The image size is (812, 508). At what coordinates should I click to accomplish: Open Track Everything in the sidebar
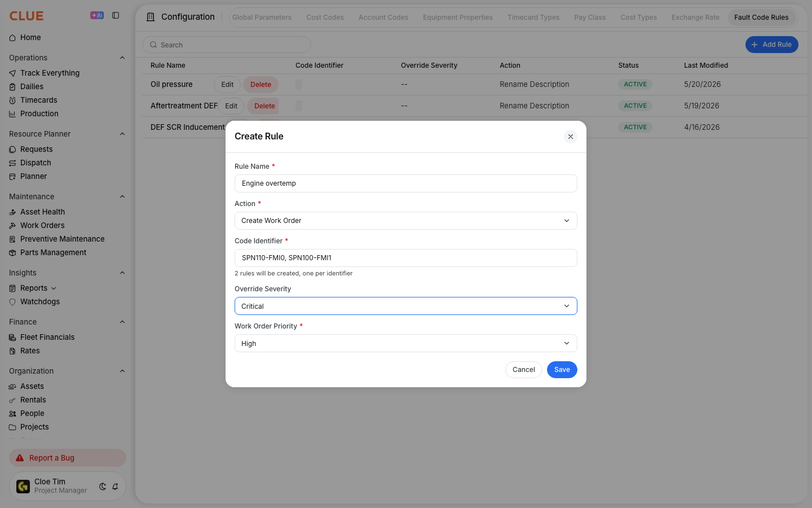click(50, 73)
